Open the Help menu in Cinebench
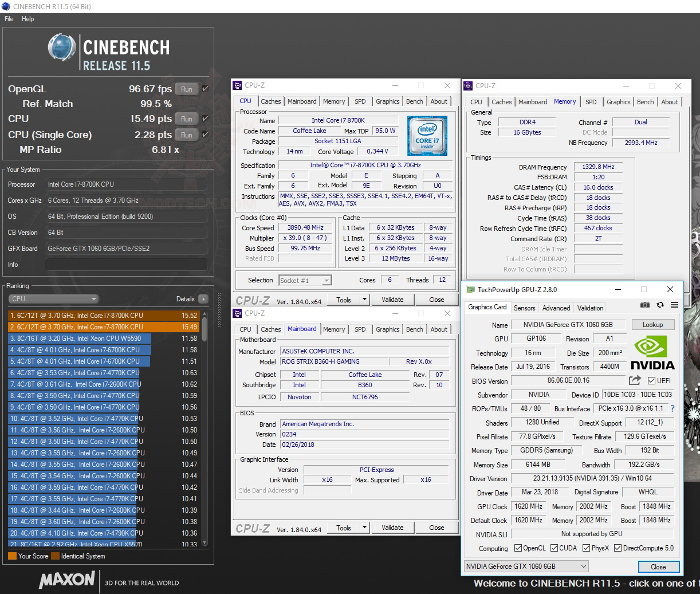The height and width of the screenshot is (594, 700). [x=27, y=19]
